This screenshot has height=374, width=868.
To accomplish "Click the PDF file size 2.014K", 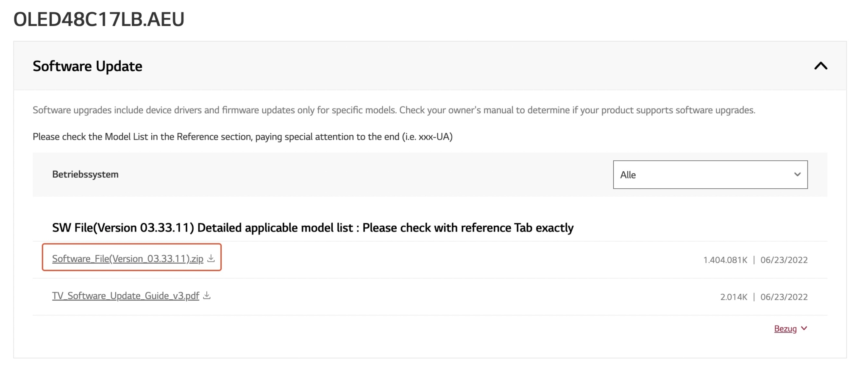I will click(x=734, y=297).
